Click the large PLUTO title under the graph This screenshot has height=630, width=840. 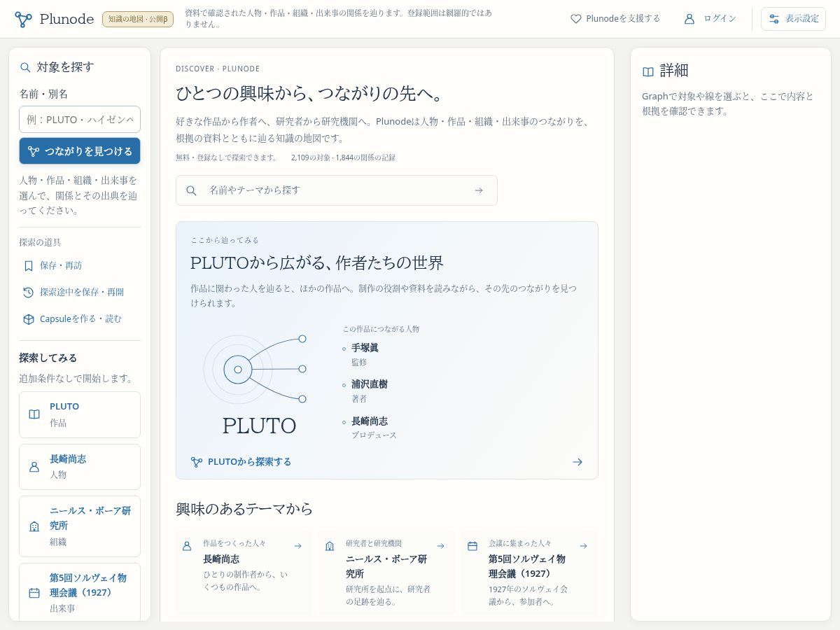pos(259,426)
